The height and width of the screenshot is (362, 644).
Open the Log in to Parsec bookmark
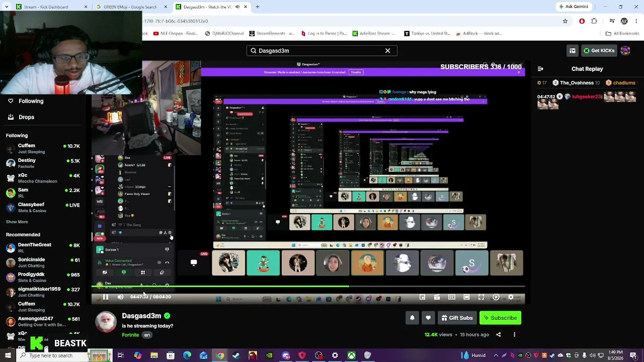[x=324, y=34]
